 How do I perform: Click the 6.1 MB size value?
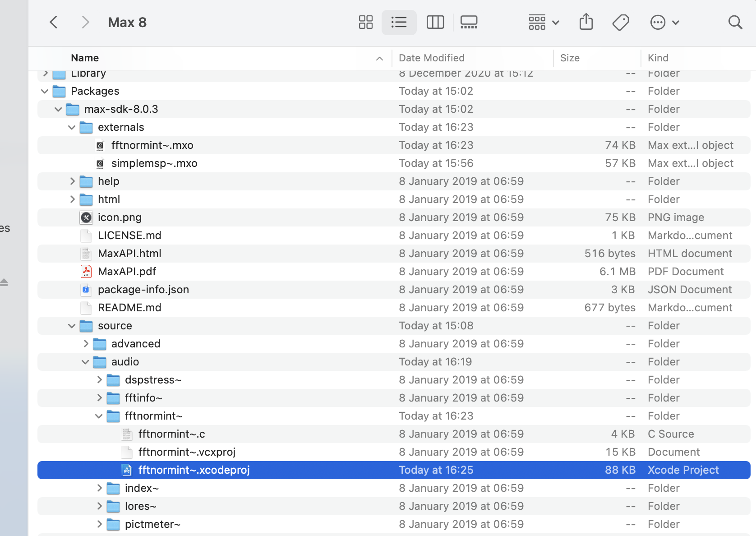click(618, 272)
